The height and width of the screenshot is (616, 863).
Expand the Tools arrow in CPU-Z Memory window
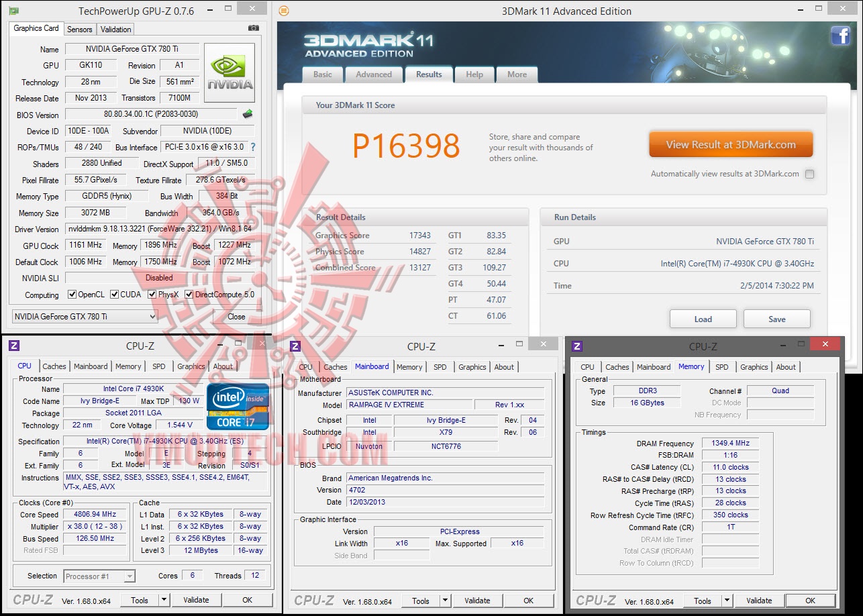[x=726, y=601]
